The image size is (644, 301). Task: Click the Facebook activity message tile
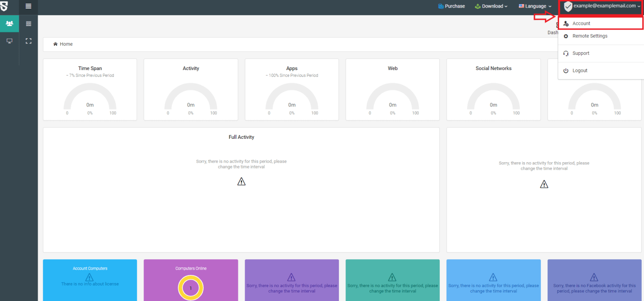(x=595, y=280)
